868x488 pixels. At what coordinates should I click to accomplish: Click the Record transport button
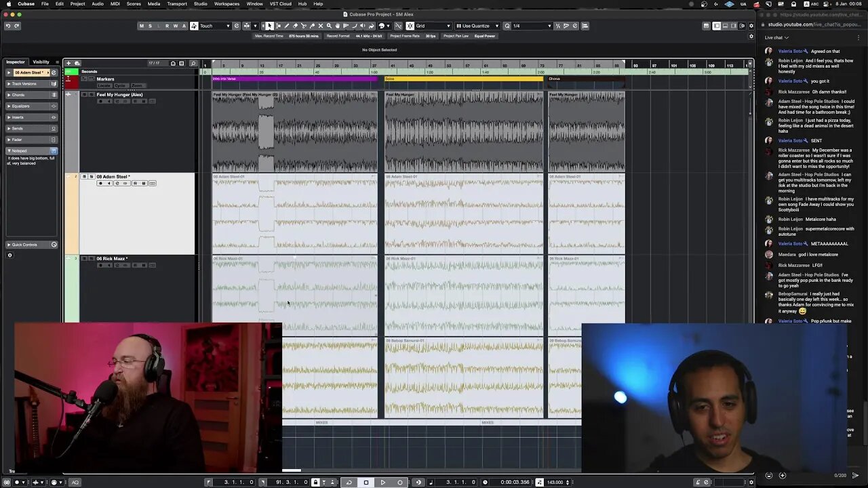(x=399, y=483)
